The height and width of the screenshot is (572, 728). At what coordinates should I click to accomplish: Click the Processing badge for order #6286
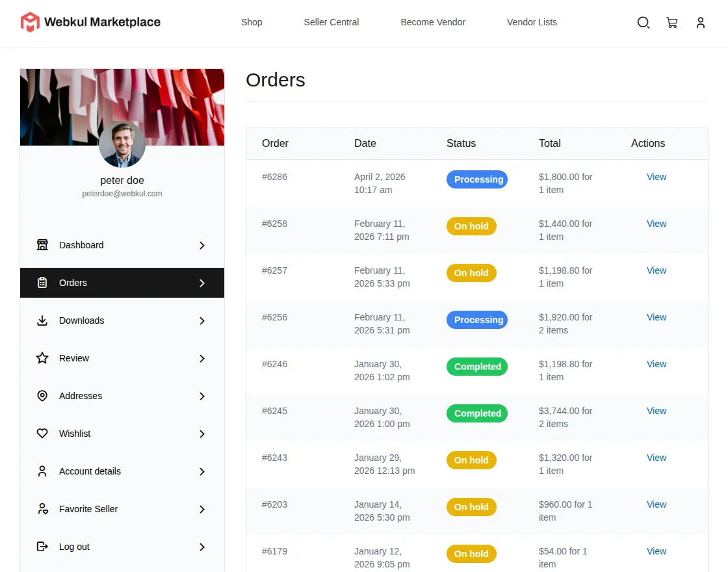coord(477,179)
